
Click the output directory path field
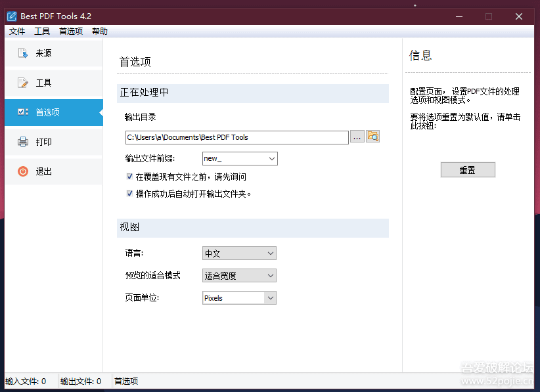point(236,137)
